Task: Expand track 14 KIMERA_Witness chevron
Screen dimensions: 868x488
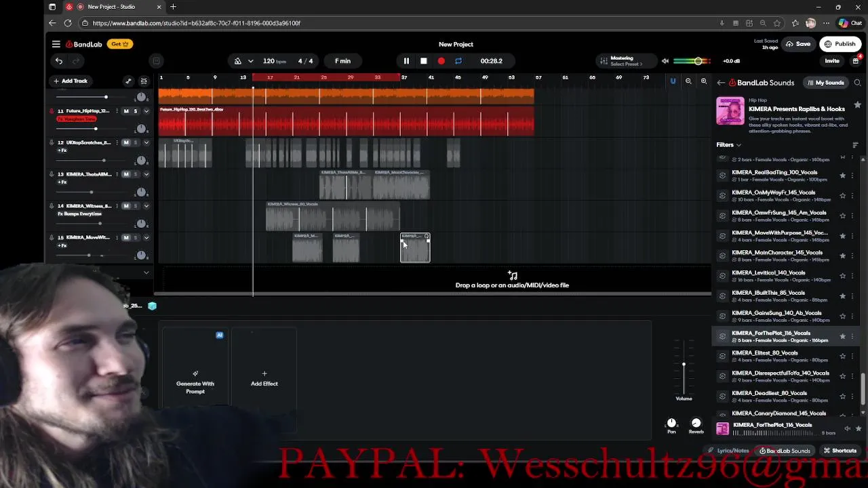Action: tap(146, 206)
